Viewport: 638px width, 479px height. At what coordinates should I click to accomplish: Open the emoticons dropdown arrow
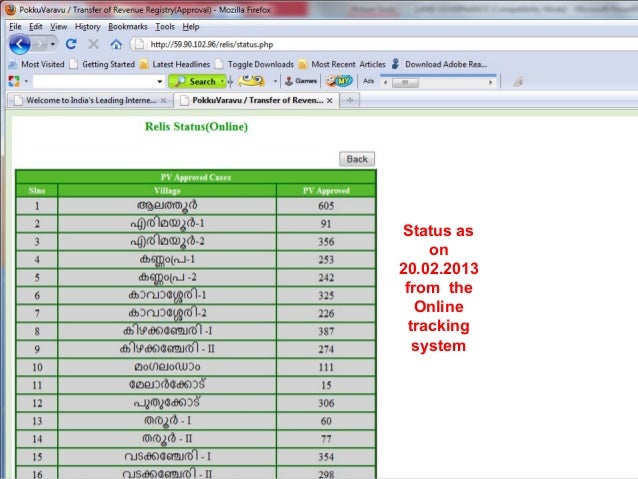point(275,81)
